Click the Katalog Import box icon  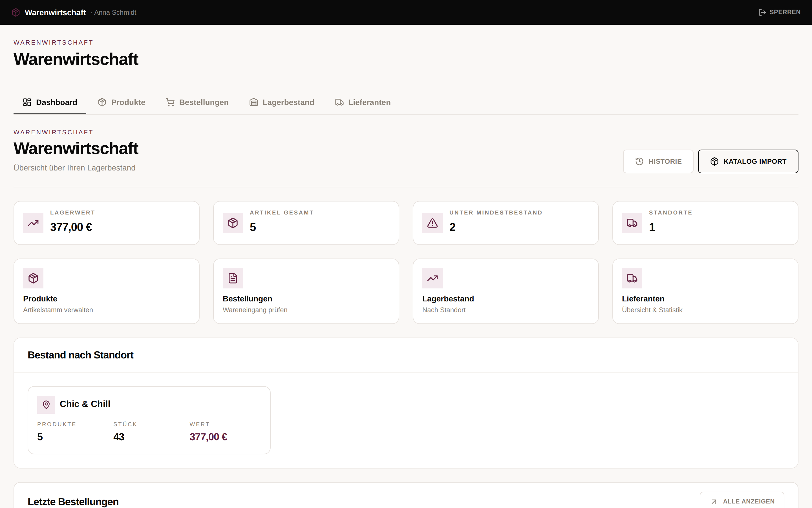coord(714,162)
